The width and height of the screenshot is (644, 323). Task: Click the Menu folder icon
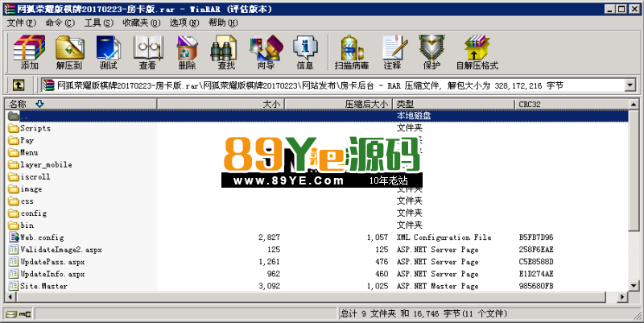coord(14,152)
